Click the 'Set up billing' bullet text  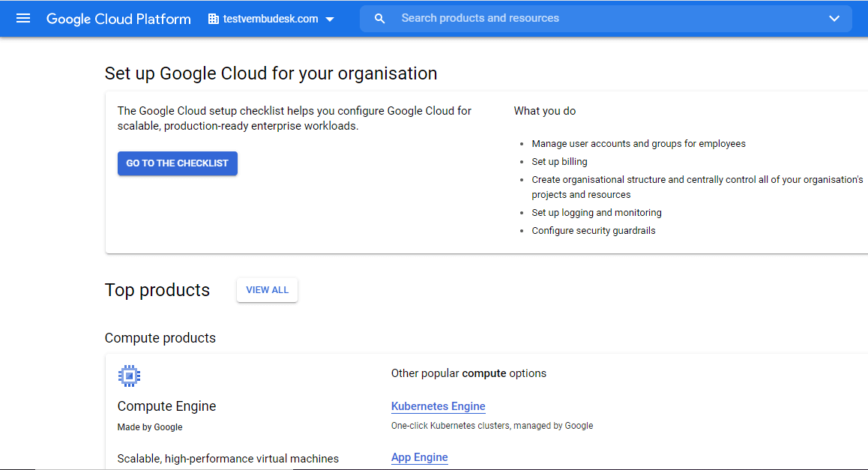pos(559,162)
